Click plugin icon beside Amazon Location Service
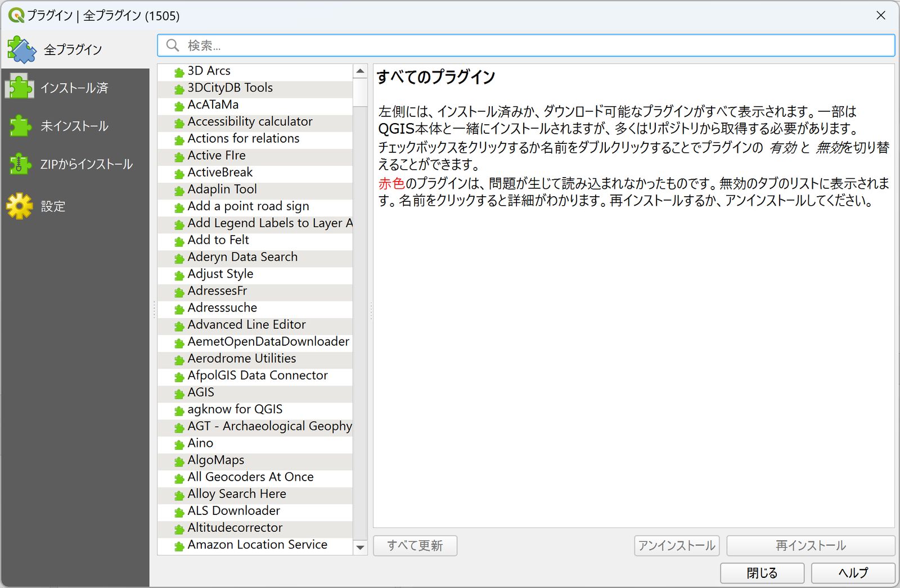 click(179, 546)
